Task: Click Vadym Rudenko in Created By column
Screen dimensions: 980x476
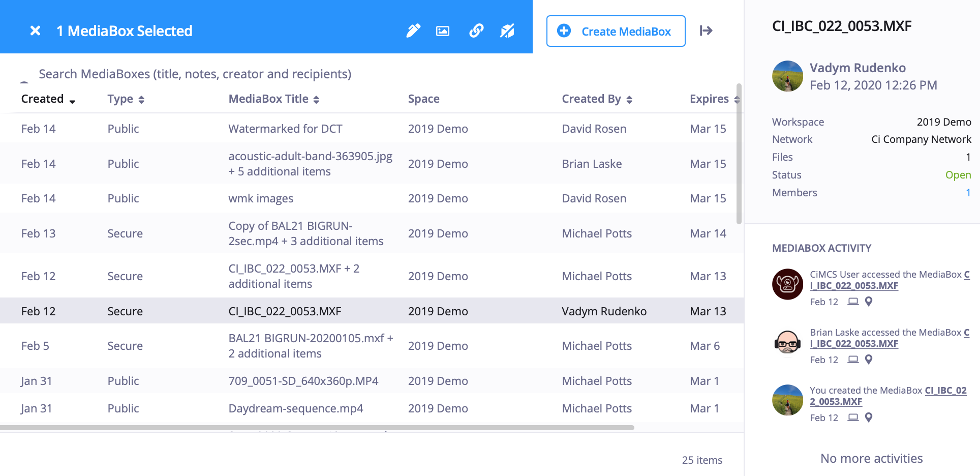Action: point(604,311)
